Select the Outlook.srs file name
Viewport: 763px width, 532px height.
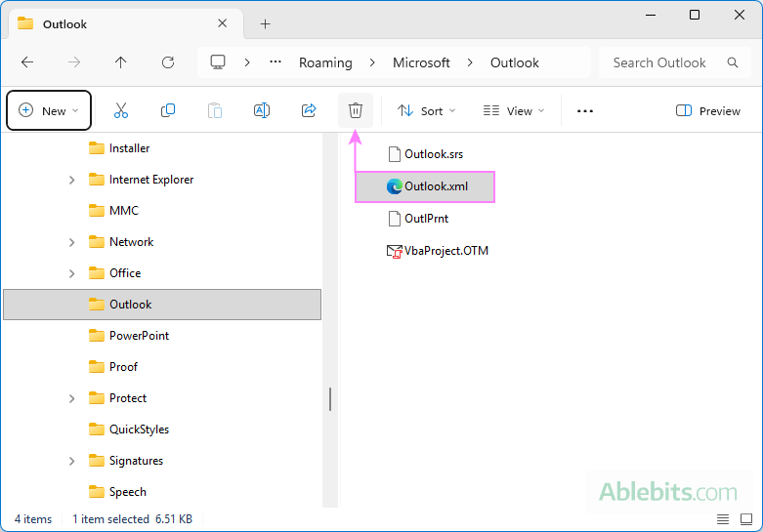coord(434,154)
